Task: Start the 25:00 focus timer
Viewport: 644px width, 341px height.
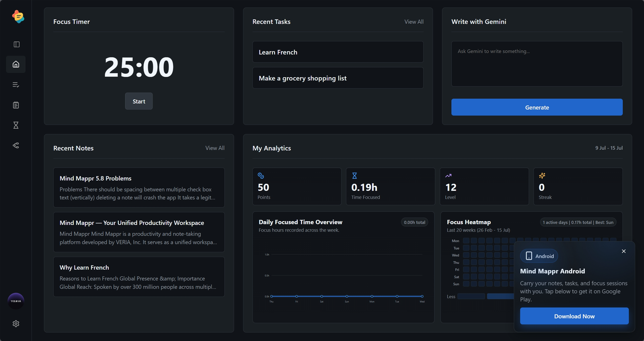Action: (139, 101)
